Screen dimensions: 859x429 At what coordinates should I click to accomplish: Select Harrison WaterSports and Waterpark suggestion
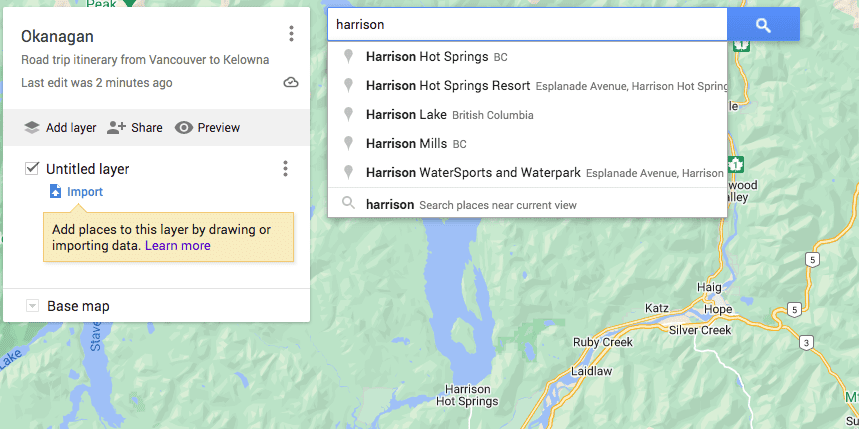(528, 173)
